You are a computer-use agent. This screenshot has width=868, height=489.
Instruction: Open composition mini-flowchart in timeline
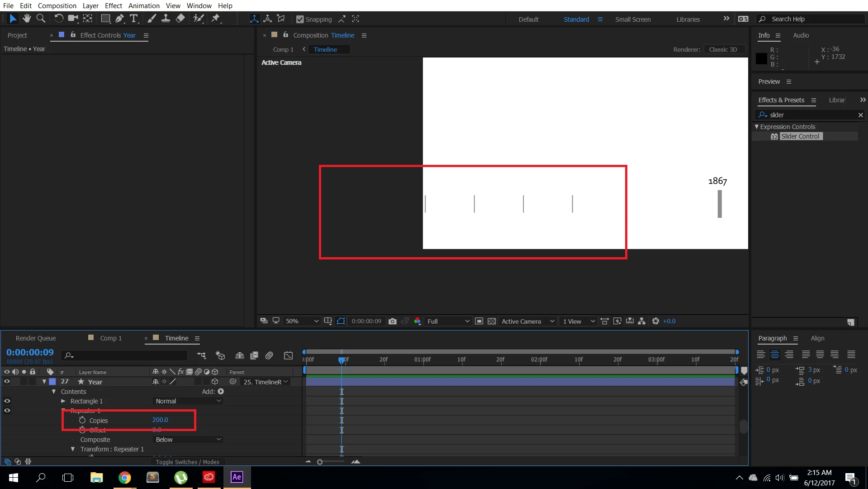coord(201,355)
